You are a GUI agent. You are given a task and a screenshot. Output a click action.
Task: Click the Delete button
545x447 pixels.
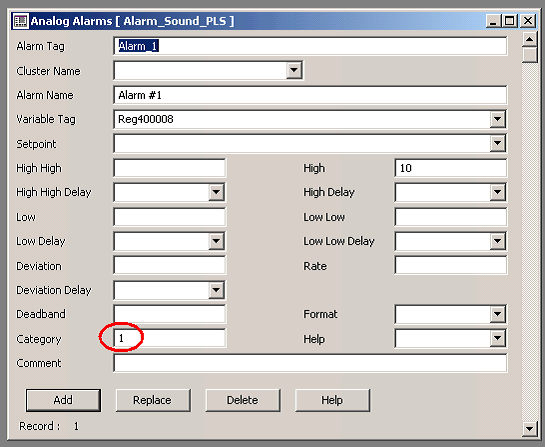[x=243, y=400]
